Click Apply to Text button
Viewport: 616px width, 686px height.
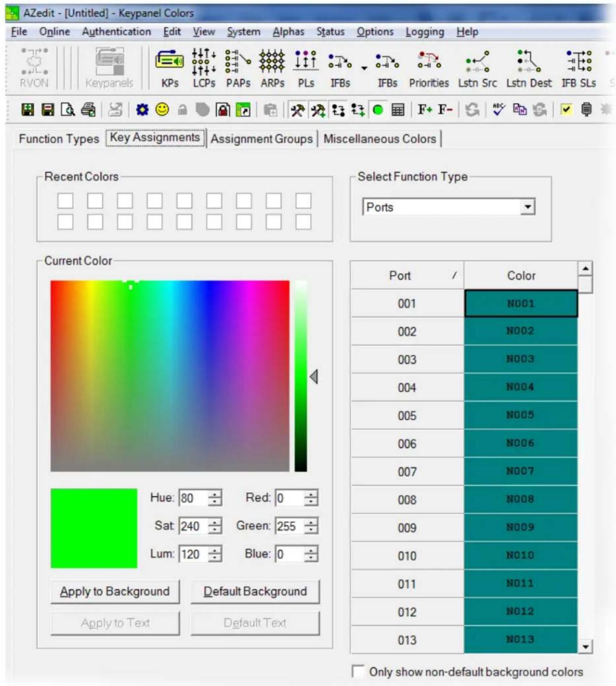point(115,623)
